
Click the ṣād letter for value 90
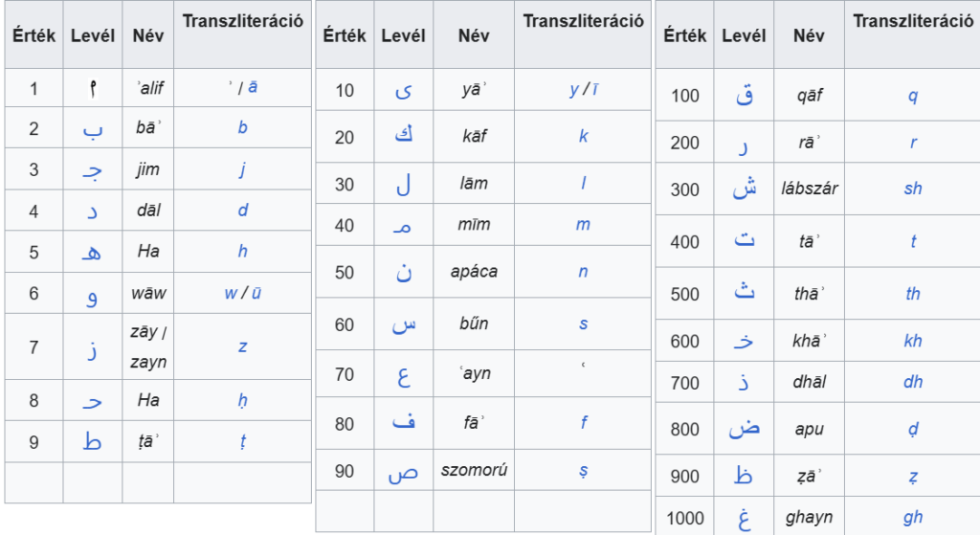[403, 475]
